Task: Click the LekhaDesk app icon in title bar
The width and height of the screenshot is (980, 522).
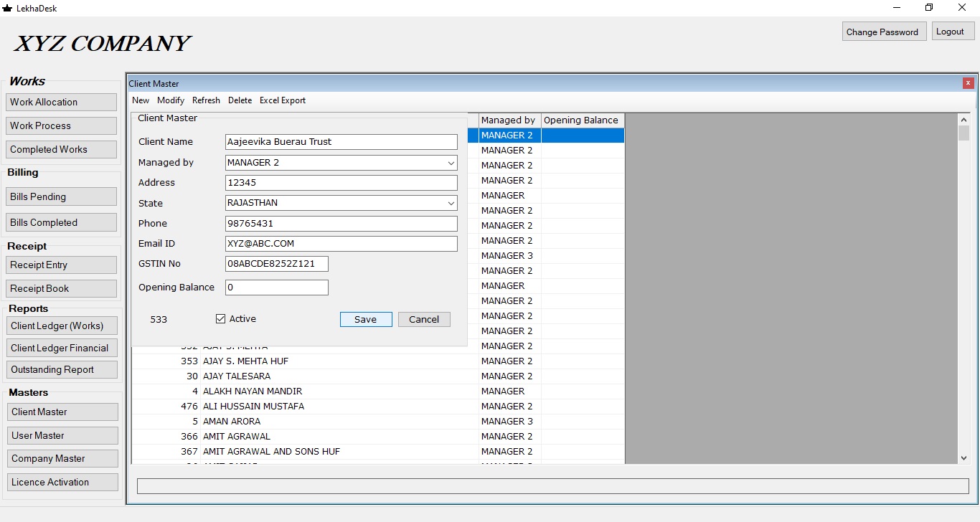Action: 7,8
